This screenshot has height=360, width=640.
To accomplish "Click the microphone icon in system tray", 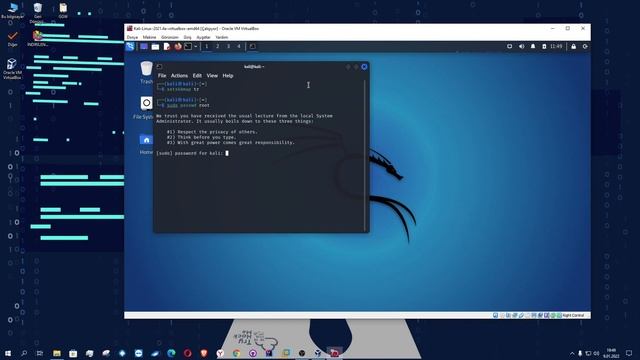I will tap(580, 353).
